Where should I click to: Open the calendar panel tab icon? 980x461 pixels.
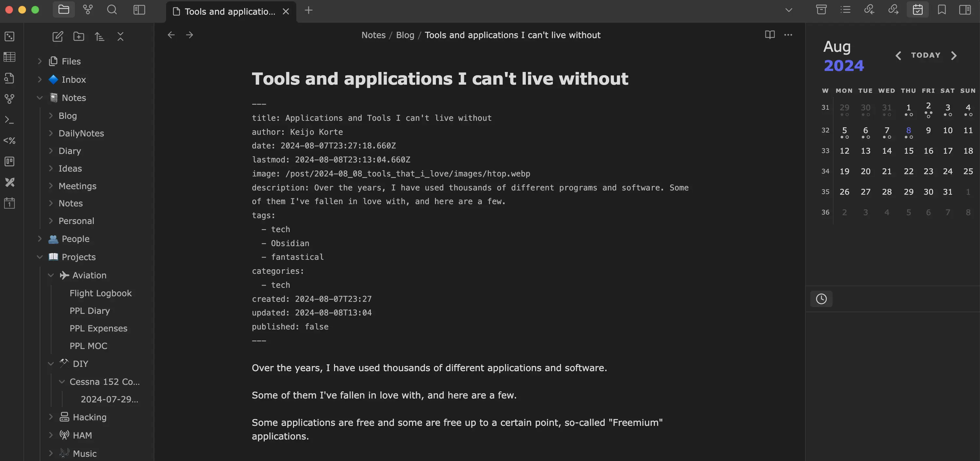click(917, 10)
